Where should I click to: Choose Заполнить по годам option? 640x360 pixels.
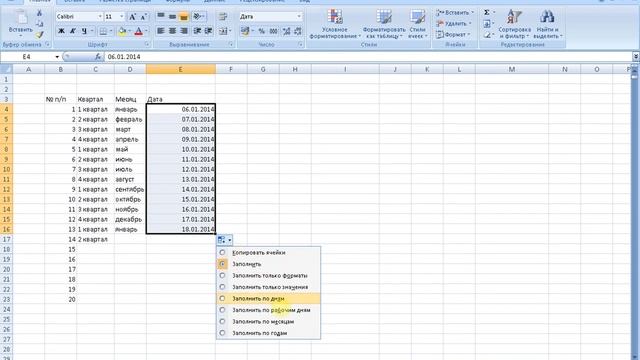coord(269,333)
